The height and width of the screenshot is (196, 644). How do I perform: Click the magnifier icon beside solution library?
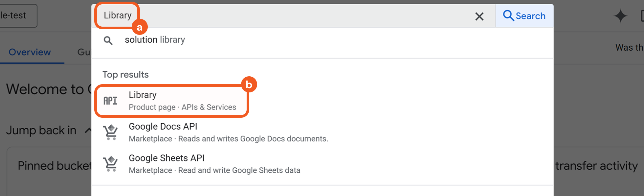coord(108,40)
